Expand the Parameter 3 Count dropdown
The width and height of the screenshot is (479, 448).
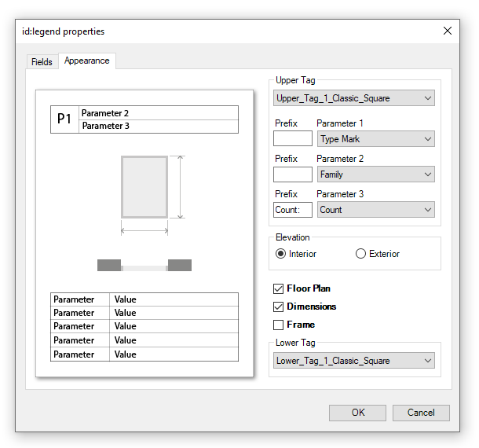coord(375,210)
